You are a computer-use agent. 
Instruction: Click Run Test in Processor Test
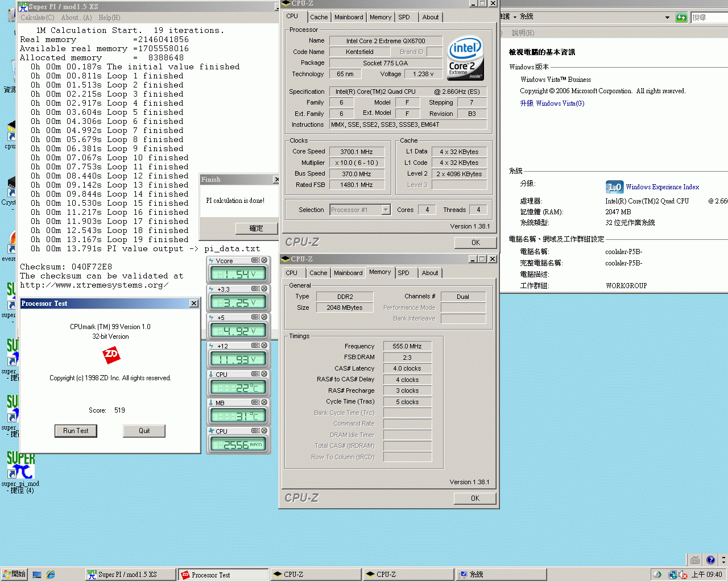76,431
